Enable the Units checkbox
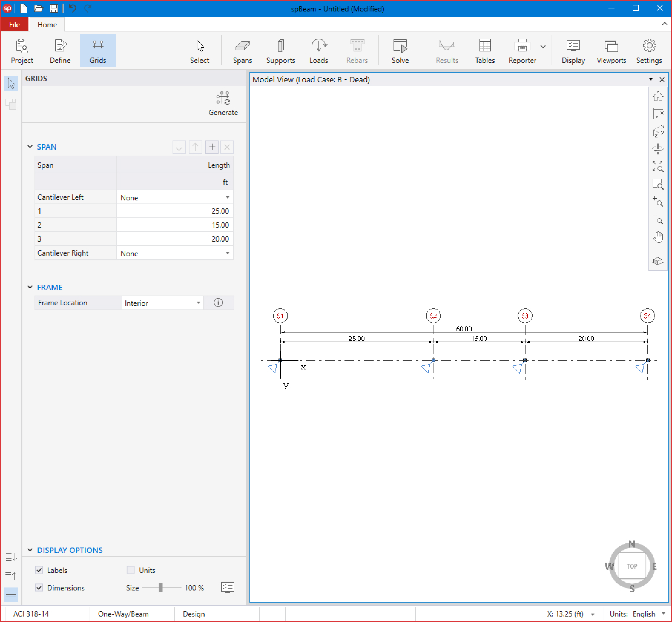 [131, 570]
